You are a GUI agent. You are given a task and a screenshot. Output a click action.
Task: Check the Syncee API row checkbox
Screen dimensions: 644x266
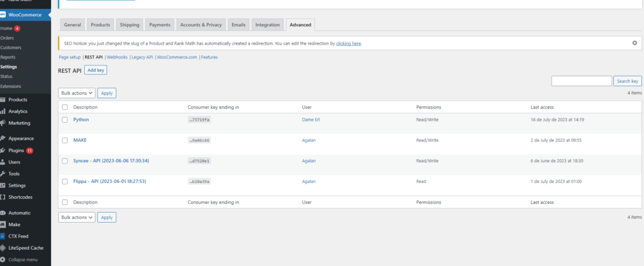tap(65, 161)
